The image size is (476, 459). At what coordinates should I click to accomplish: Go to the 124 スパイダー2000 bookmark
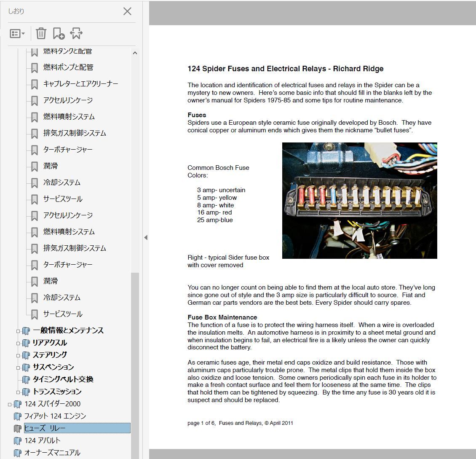pos(52,404)
